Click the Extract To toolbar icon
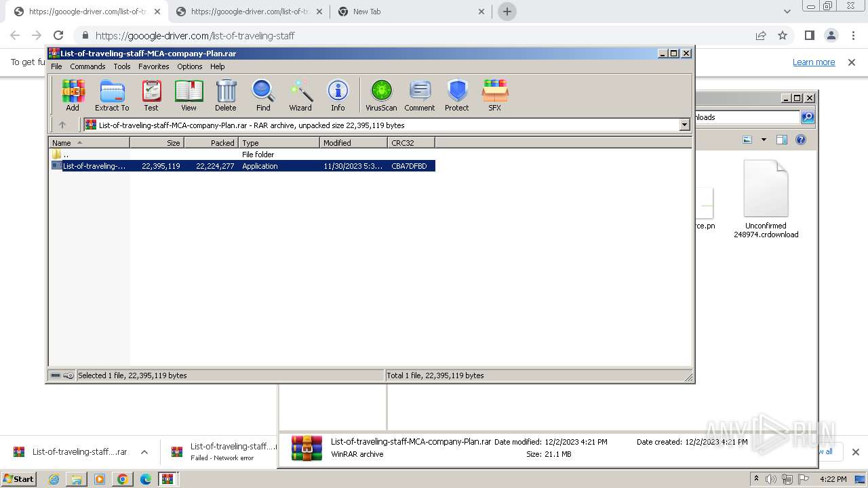The width and height of the screenshot is (868, 488). coord(112,95)
